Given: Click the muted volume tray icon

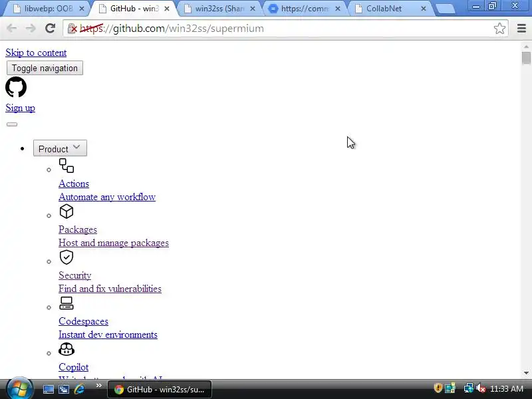Looking at the screenshot, I should pos(481,388).
